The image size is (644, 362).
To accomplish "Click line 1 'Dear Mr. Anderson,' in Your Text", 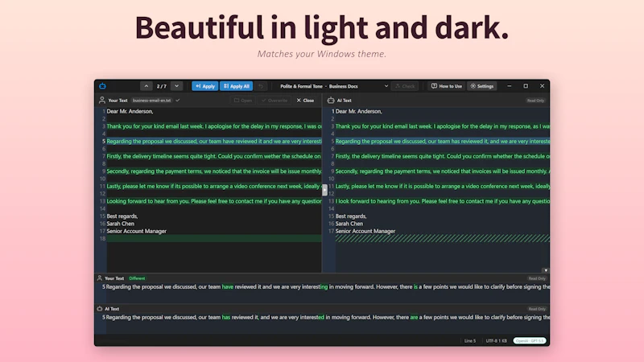I will pyautogui.click(x=130, y=111).
